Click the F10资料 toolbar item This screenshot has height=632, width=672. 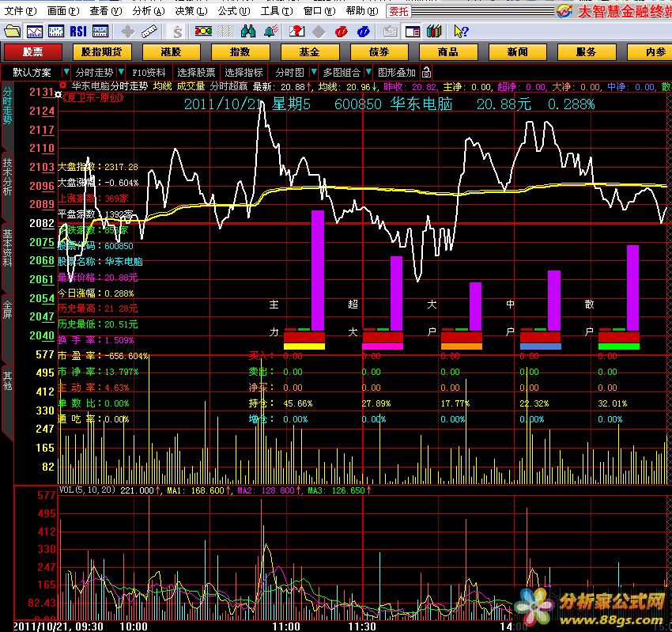click(149, 73)
